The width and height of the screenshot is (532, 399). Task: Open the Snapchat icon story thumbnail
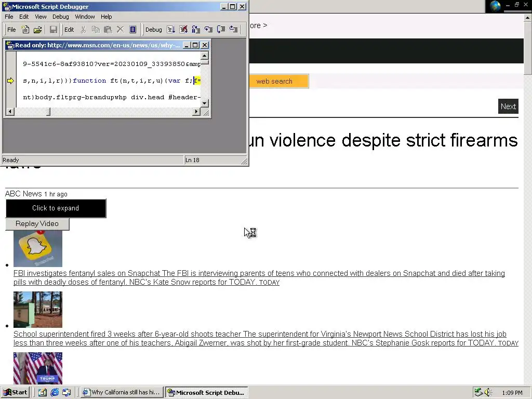pyautogui.click(x=38, y=249)
